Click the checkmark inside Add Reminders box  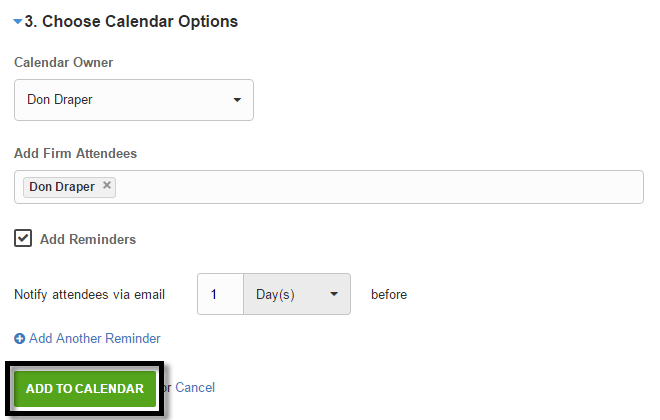click(x=23, y=238)
